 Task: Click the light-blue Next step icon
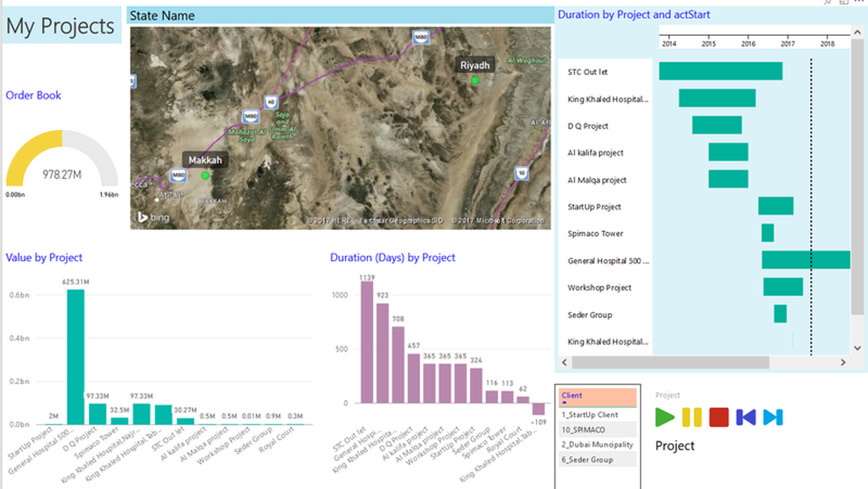pyautogui.click(x=773, y=417)
